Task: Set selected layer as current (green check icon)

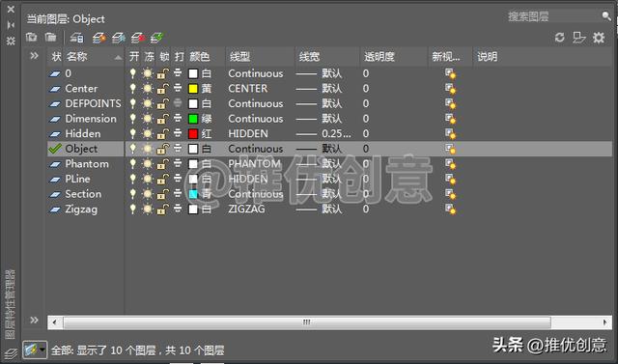Action: (157, 38)
